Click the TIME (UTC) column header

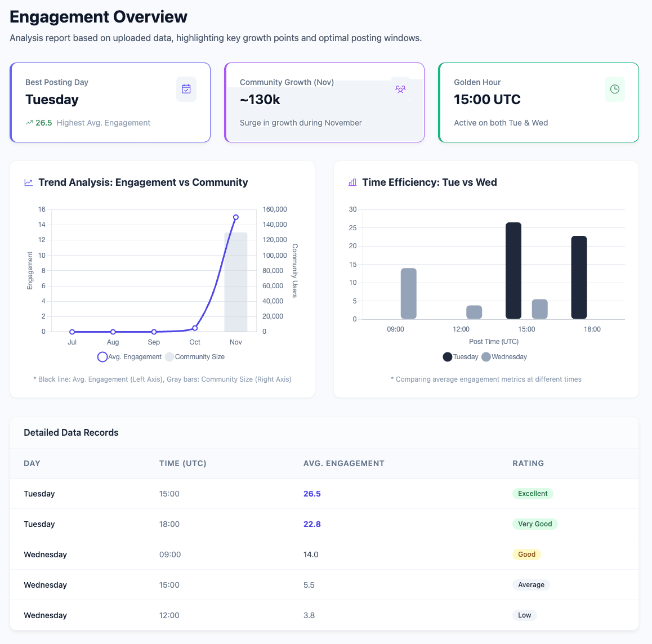pos(182,463)
